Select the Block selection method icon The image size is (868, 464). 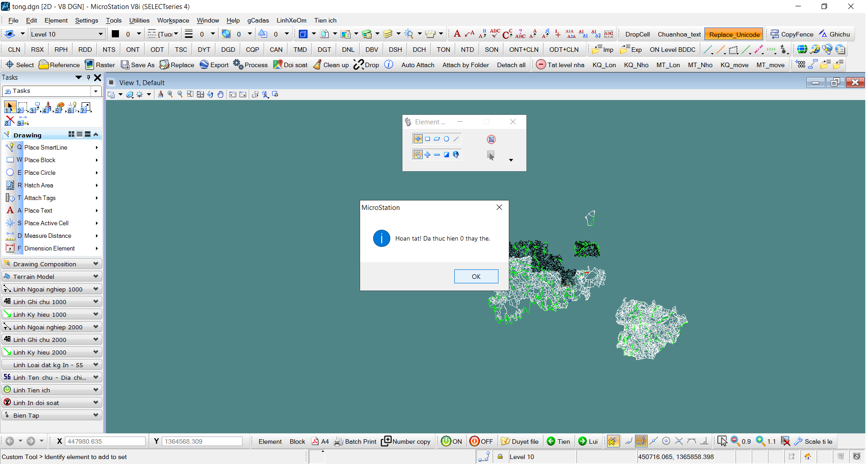(427, 139)
